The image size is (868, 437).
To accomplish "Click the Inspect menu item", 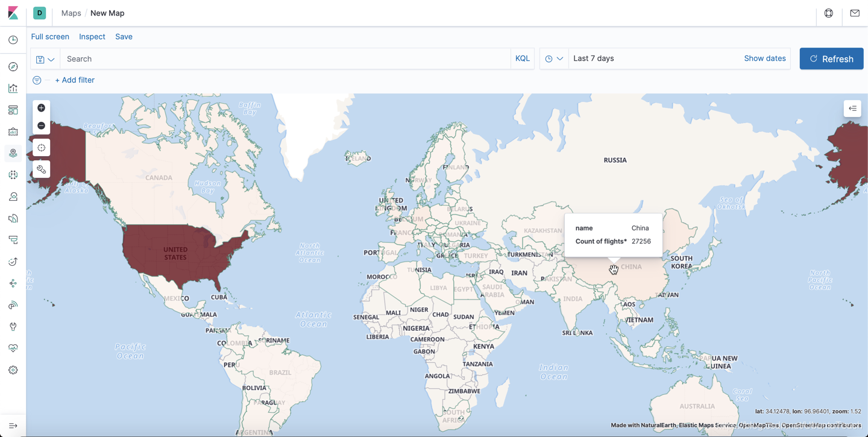I will (92, 37).
